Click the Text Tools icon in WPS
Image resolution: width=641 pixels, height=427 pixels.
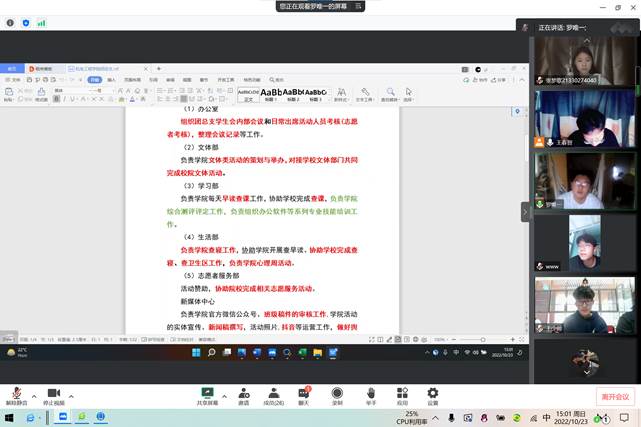[x=365, y=94]
